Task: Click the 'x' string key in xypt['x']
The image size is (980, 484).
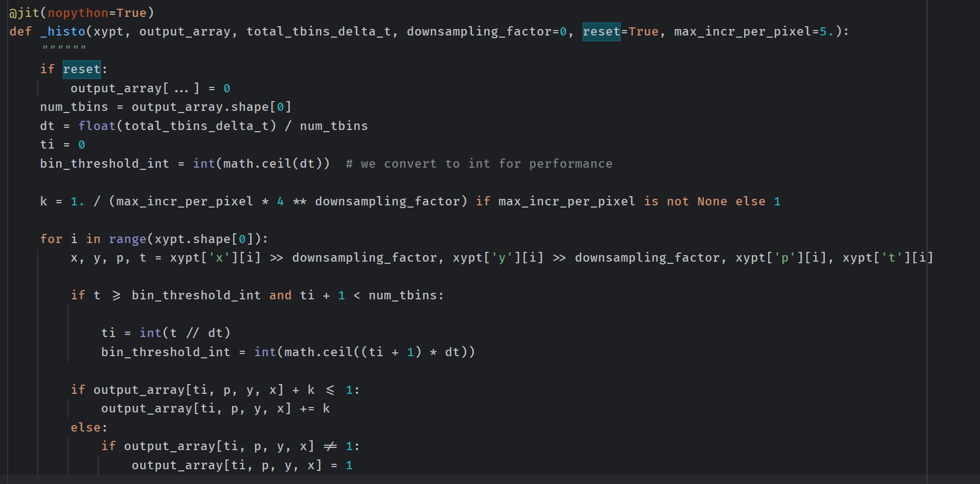Action: (219, 258)
